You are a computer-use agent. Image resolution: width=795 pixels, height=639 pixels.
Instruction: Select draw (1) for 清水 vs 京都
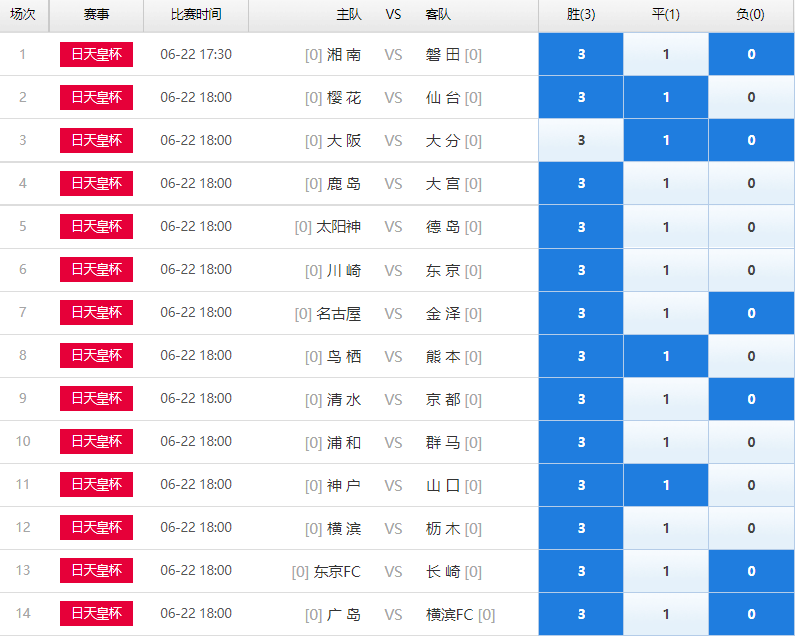pyautogui.click(x=666, y=399)
